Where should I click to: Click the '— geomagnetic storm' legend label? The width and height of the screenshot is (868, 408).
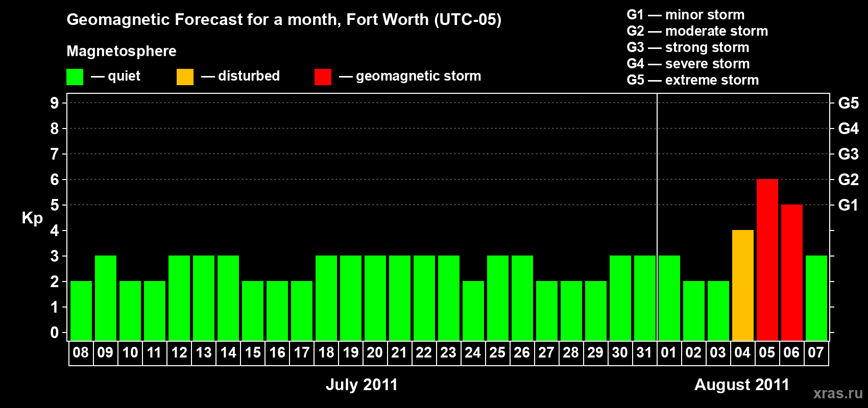(411, 76)
